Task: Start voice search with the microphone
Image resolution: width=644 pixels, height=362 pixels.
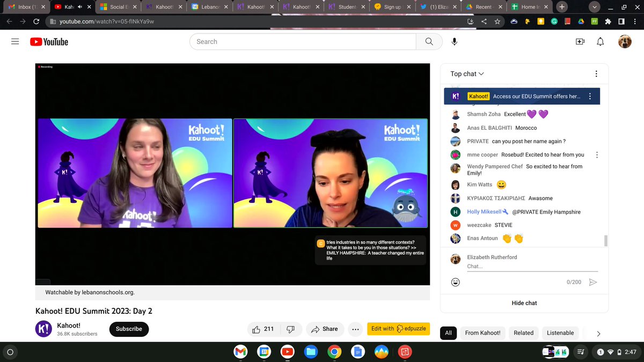Action: coord(455,42)
